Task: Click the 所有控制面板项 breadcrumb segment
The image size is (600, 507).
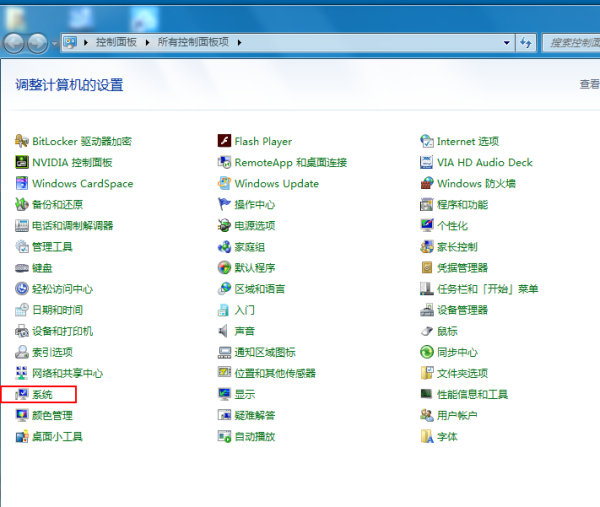Action: (193, 42)
